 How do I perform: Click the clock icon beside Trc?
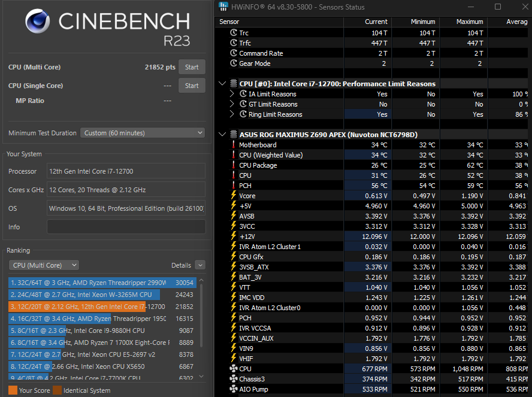(234, 32)
